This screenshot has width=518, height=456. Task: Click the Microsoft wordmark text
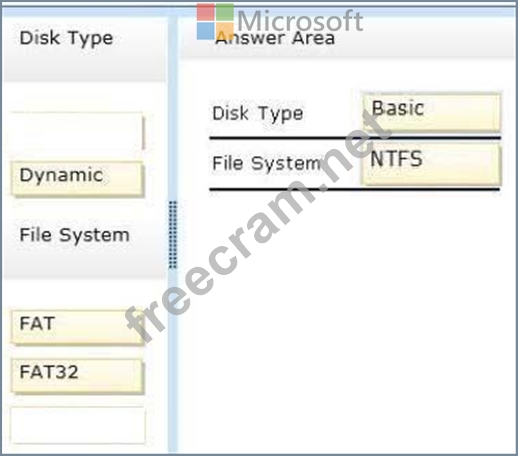pyautogui.click(x=300, y=21)
